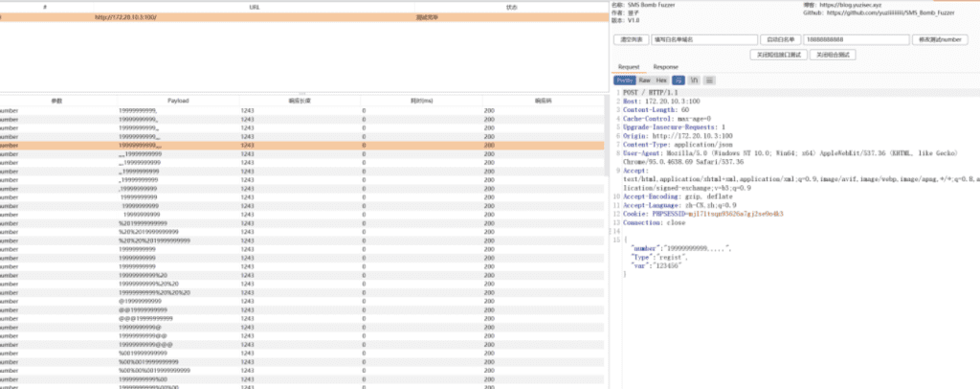Select the %20%2019999999999 payload row

pyautogui.click(x=301, y=232)
